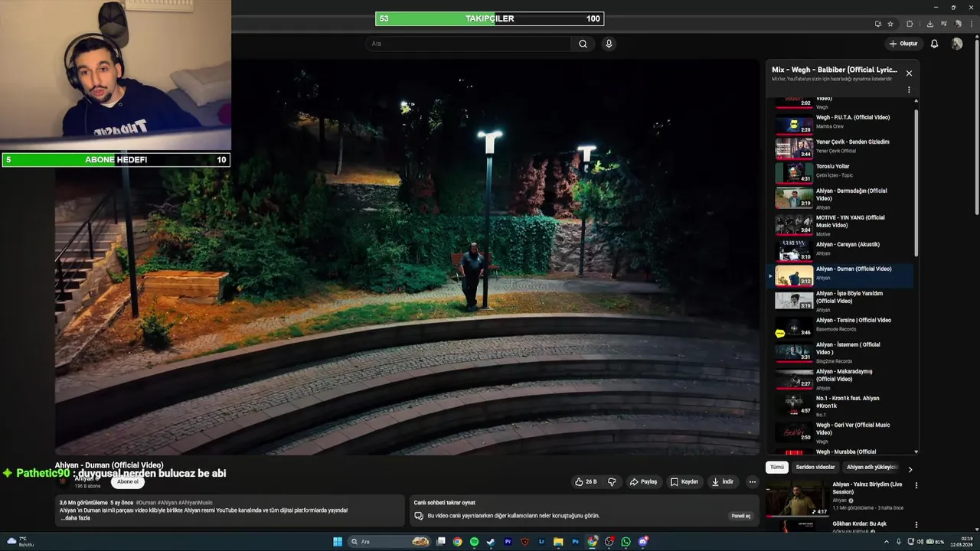The height and width of the screenshot is (551, 980).
Task: Show more filter chips with right chevron
Action: 910,469
